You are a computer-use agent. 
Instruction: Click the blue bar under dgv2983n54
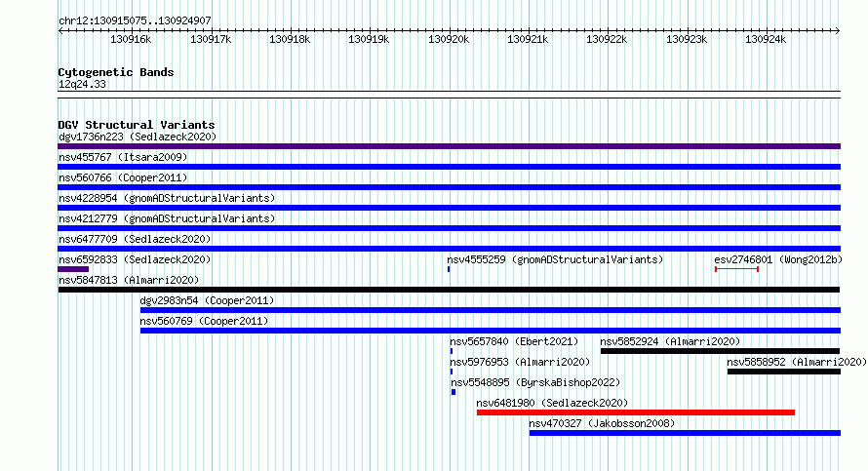(491, 310)
